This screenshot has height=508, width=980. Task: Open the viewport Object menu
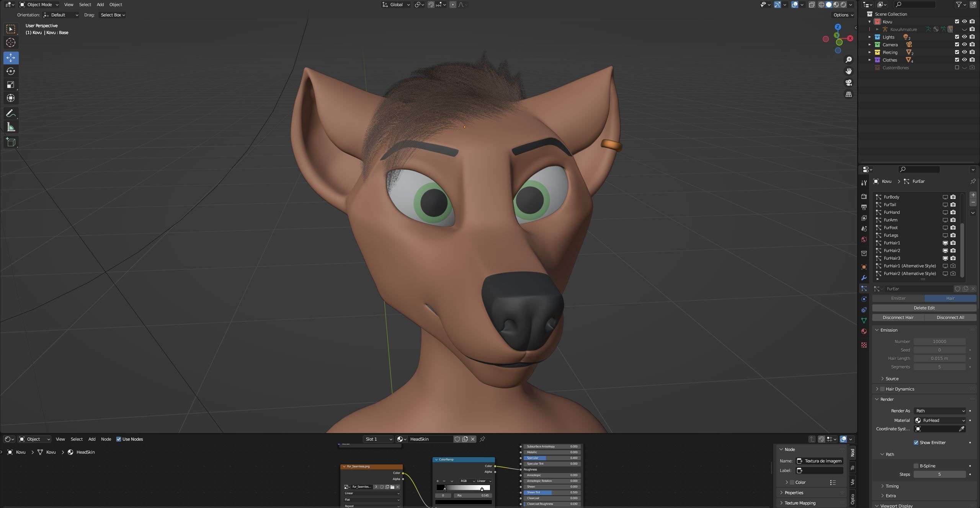coord(116,5)
